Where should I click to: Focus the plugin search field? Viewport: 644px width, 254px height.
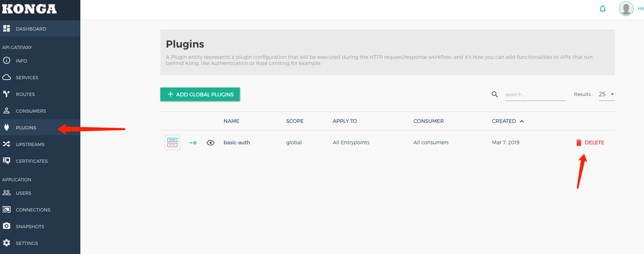pyautogui.click(x=535, y=94)
